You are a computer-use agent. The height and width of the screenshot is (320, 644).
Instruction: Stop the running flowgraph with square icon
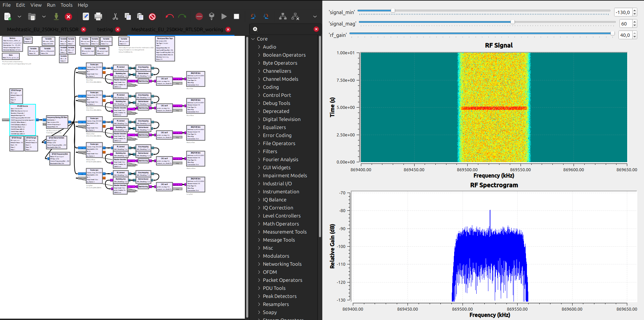click(236, 16)
